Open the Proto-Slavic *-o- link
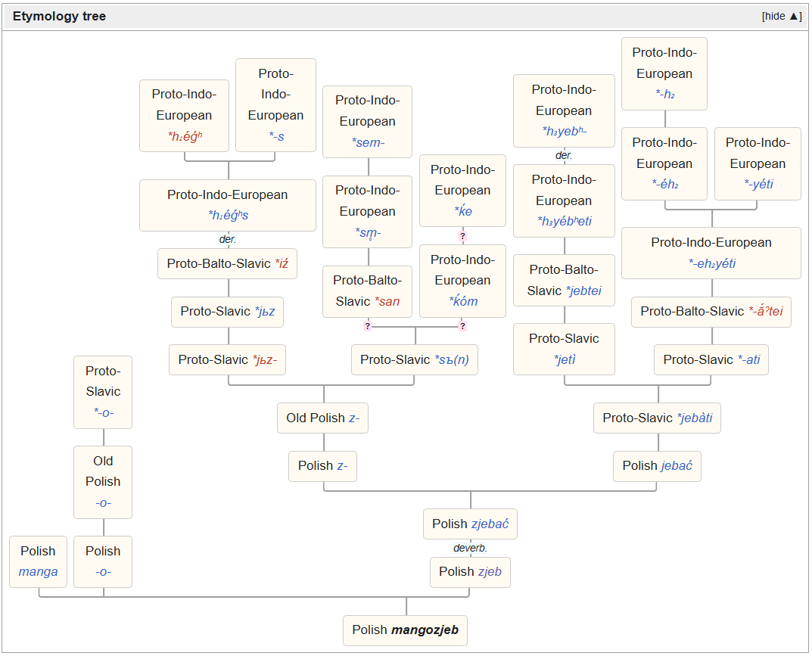 [x=104, y=412]
